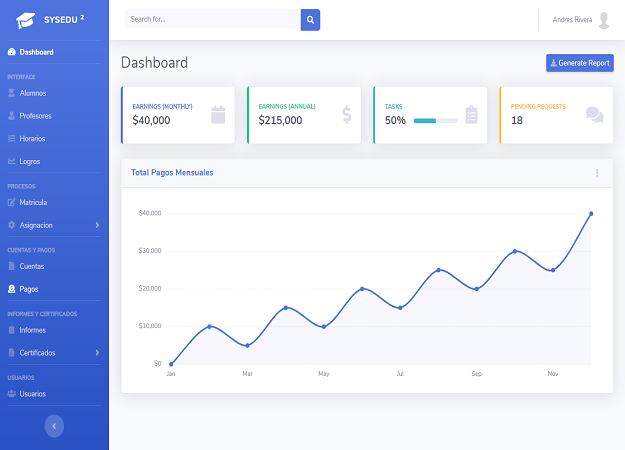Open the Usuarios sidebar link
The height and width of the screenshot is (450, 625).
click(x=32, y=394)
